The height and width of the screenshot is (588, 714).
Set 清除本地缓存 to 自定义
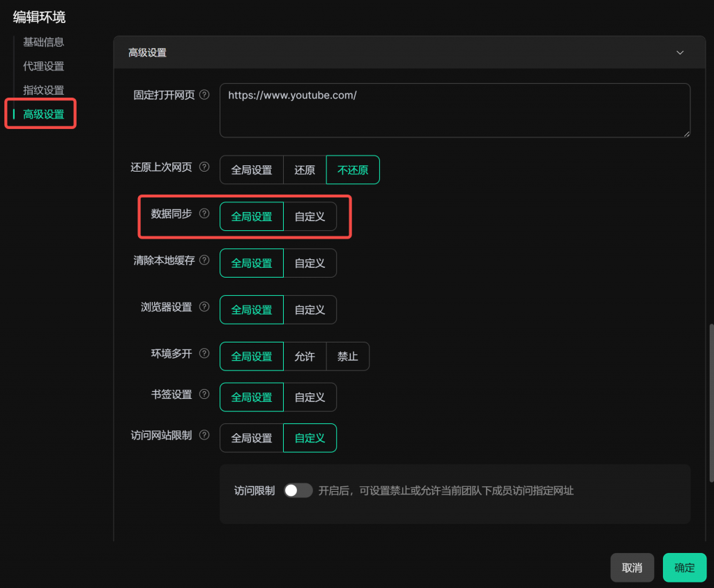tap(310, 264)
